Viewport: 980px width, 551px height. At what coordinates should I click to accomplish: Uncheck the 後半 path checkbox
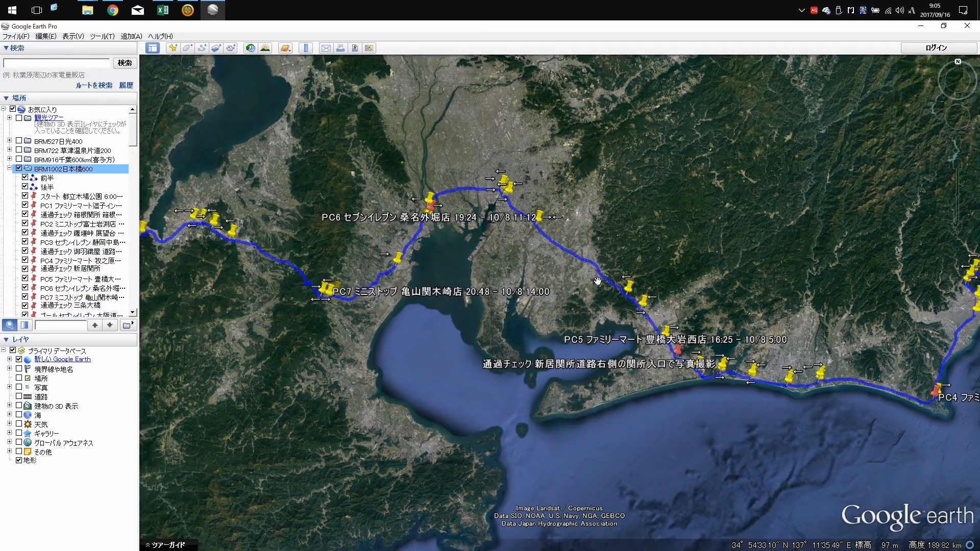tap(25, 187)
